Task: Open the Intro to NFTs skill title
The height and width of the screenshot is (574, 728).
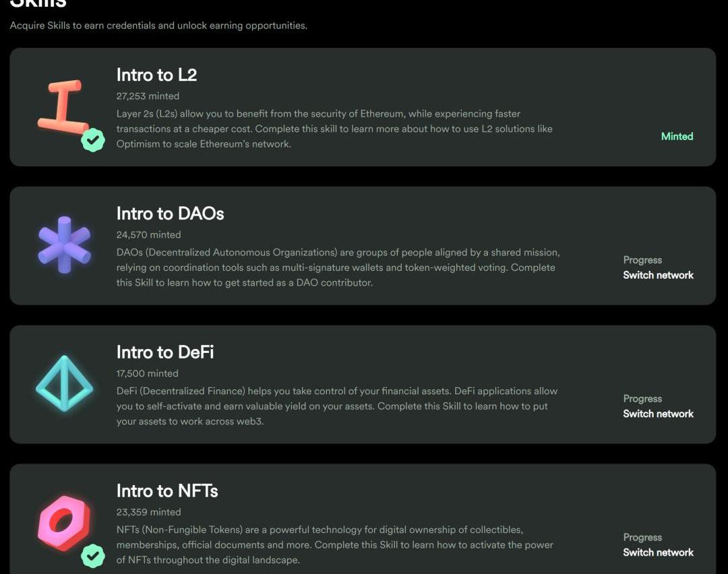Action: coord(167,491)
